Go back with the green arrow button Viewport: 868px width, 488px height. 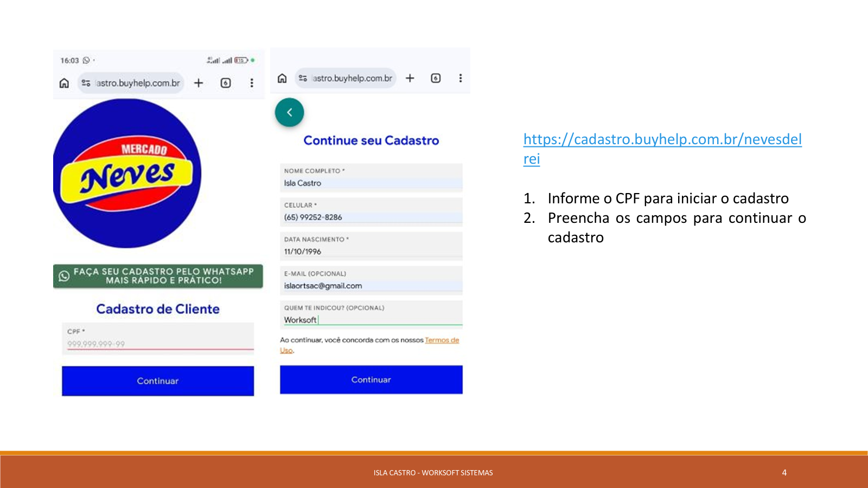pyautogui.click(x=289, y=112)
